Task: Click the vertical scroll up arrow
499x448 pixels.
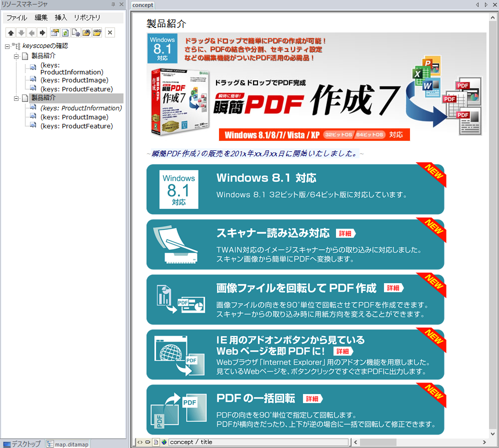Action: pos(493,18)
